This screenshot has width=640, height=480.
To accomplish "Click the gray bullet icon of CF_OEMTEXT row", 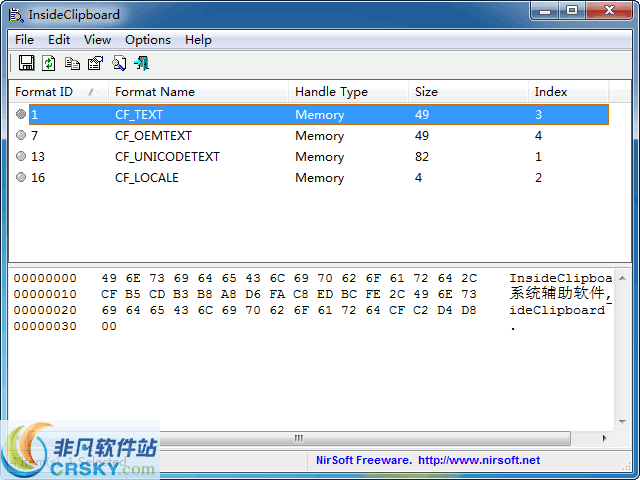I will click(21, 135).
